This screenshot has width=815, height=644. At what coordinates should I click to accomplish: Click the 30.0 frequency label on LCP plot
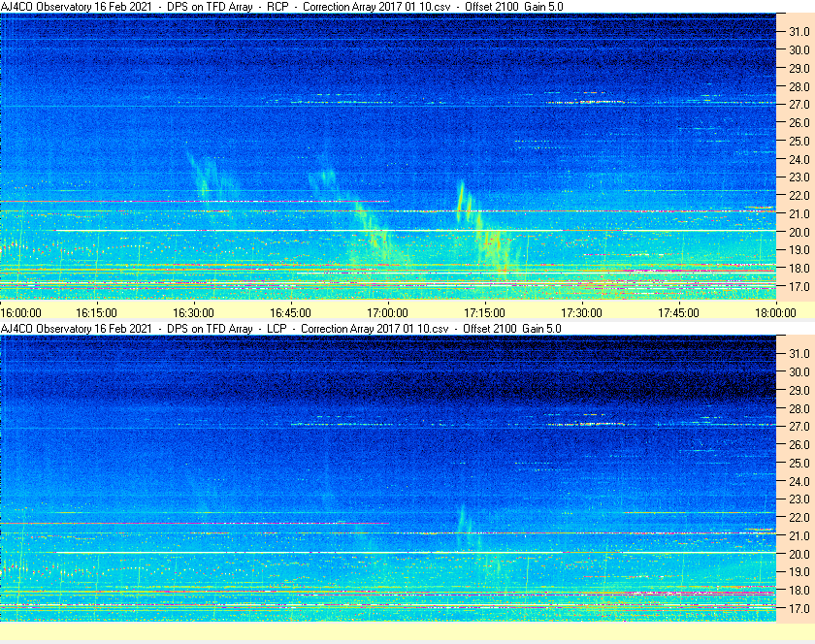tap(799, 371)
